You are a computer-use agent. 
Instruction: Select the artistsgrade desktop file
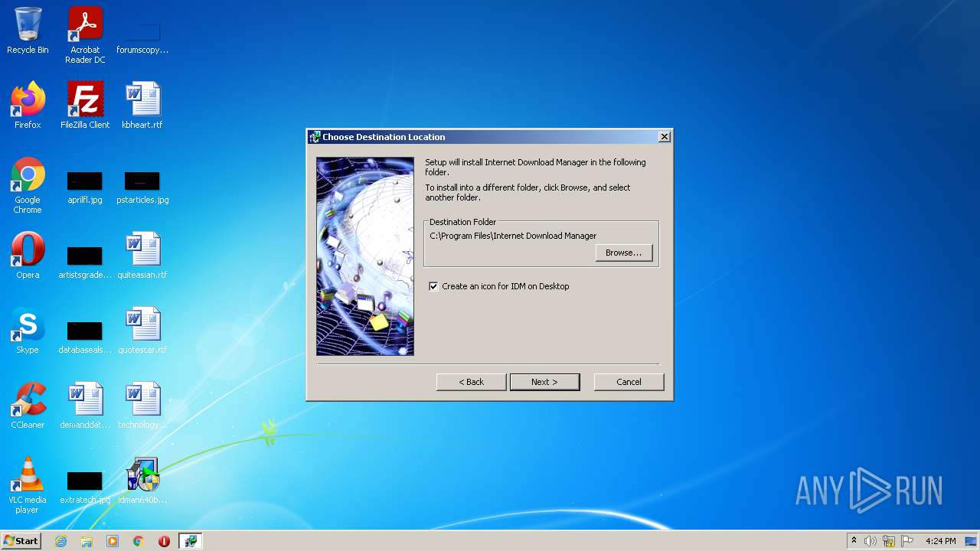pyautogui.click(x=85, y=262)
